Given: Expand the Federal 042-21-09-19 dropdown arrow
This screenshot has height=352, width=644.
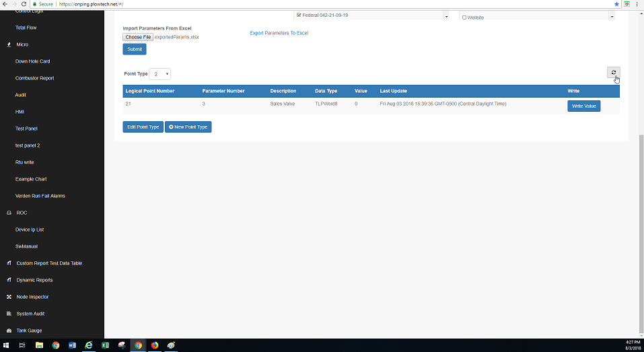Looking at the screenshot, I should click(x=445, y=16).
